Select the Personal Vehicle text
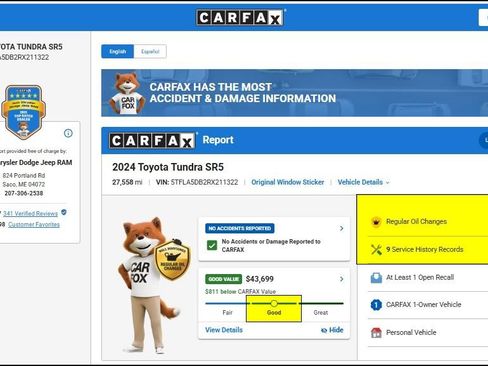The height and width of the screenshot is (366, 488). 411,332
